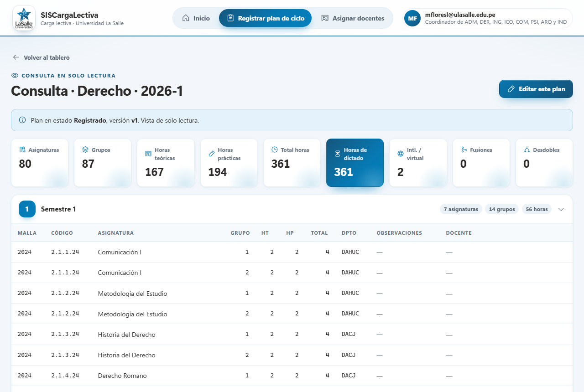Click the icon on Horas teóricas card
Screen dimensions: 584x392
[x=148, y=154]
